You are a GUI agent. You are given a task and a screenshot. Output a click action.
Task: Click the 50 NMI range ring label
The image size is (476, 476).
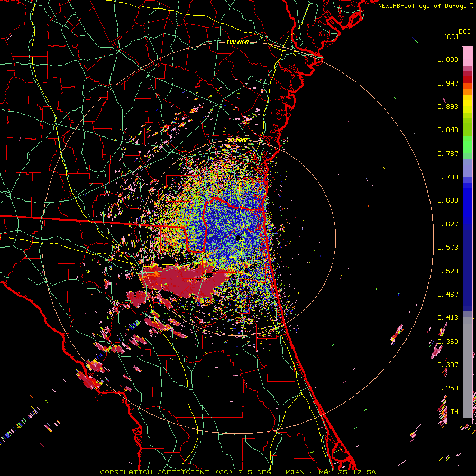pyautogui.click(x=238, y=140)
